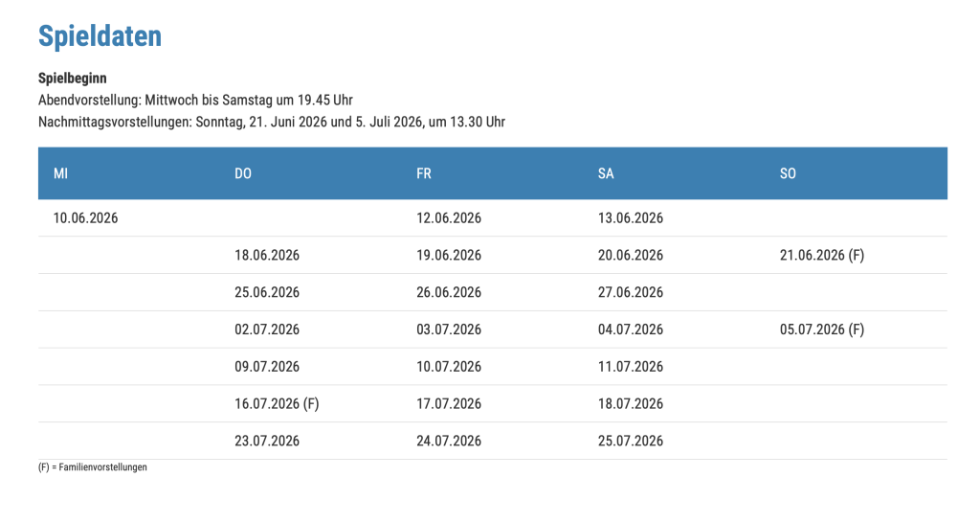Select the SA column header
Screen dimensions: 980x523
click(606, 173)
